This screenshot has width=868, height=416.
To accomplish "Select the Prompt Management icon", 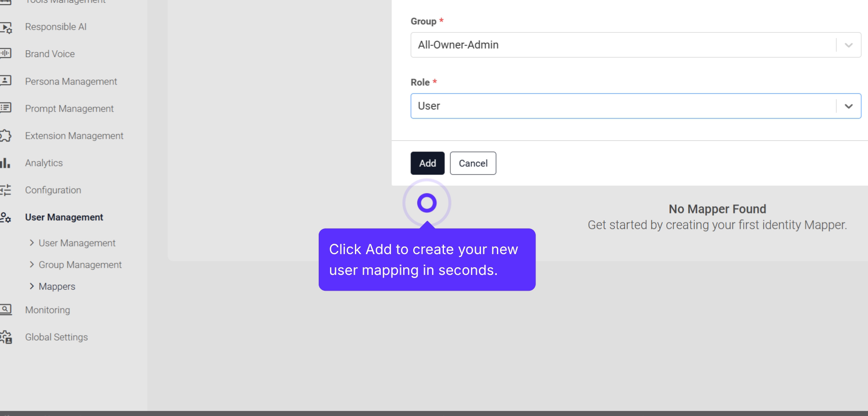I will (6, 108).
